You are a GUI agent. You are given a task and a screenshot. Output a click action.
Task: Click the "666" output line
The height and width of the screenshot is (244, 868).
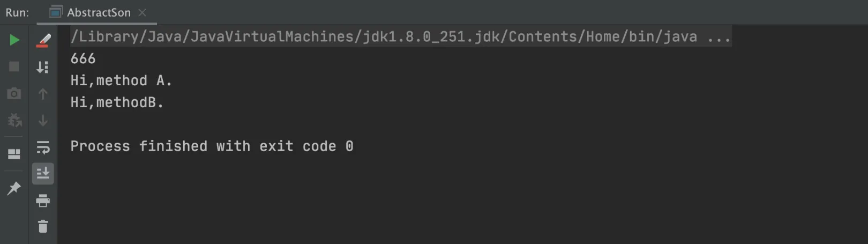coord(83,58)
